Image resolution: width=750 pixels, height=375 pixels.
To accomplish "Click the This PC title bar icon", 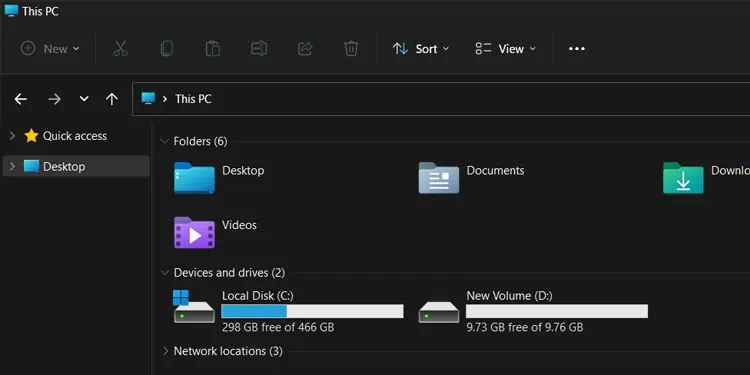I will pyautogui.click(x=11, y=10).
